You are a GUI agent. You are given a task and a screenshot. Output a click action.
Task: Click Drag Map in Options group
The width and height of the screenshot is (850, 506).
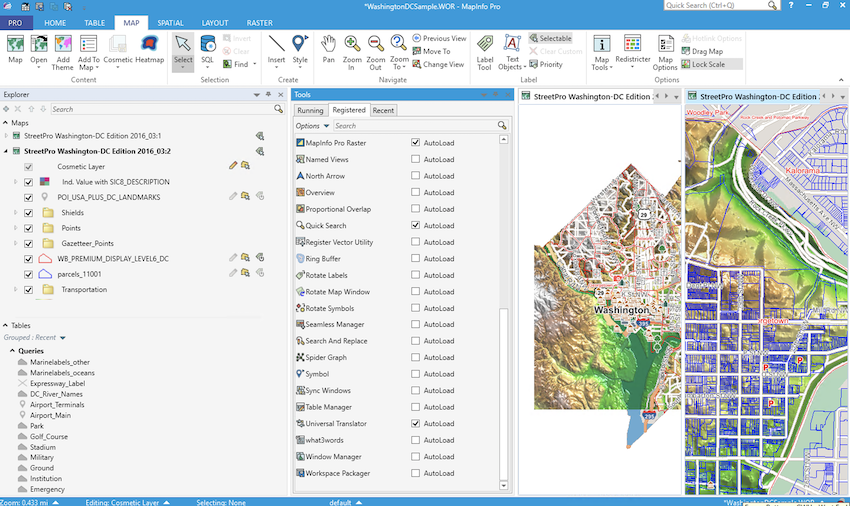tap(702, 51)
